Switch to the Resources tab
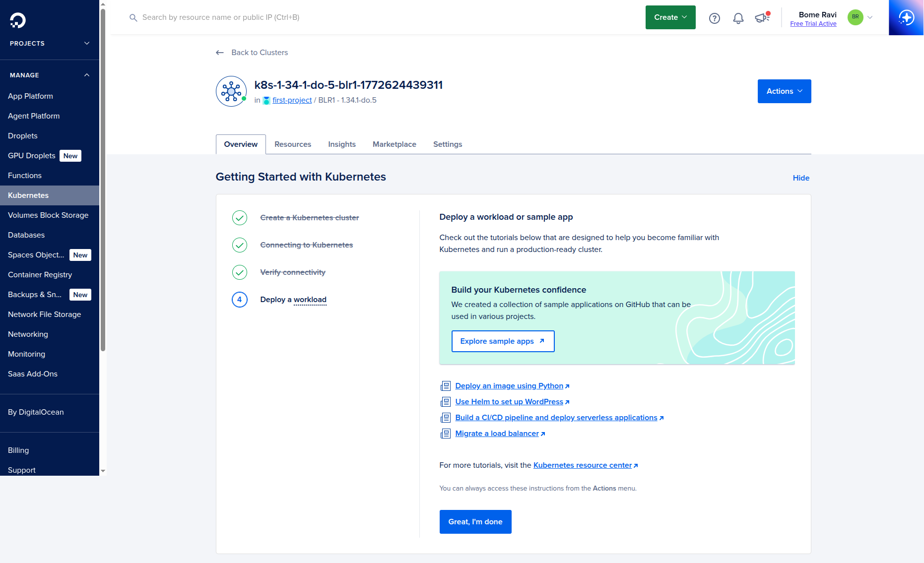This screenshot has height=563, width=924. (293, 144)
